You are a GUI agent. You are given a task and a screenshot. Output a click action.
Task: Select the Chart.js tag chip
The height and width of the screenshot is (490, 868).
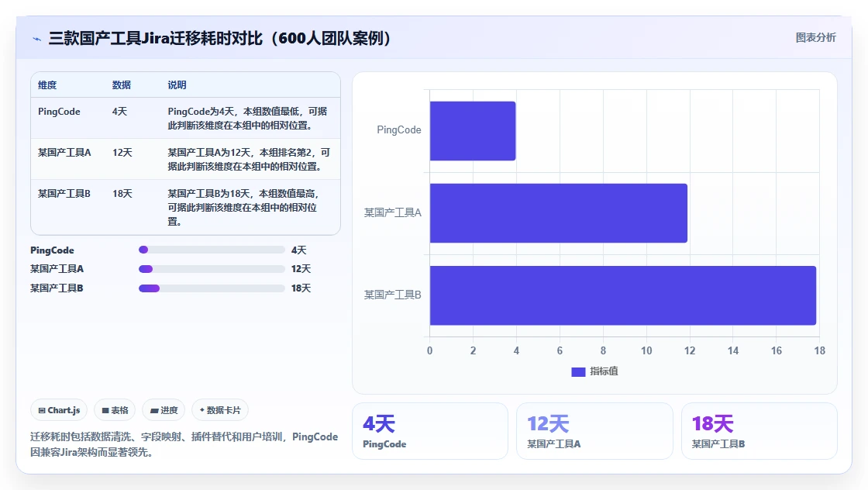[59, 410]
